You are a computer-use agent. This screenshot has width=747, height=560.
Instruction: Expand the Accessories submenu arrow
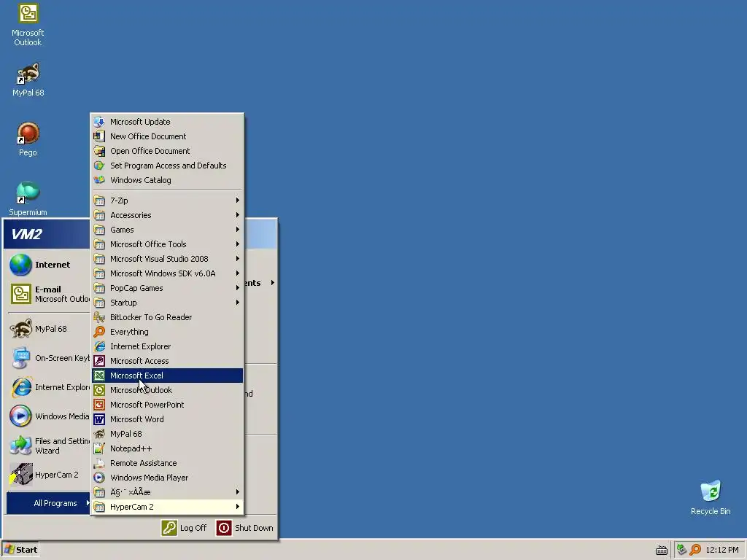point(237,215)
